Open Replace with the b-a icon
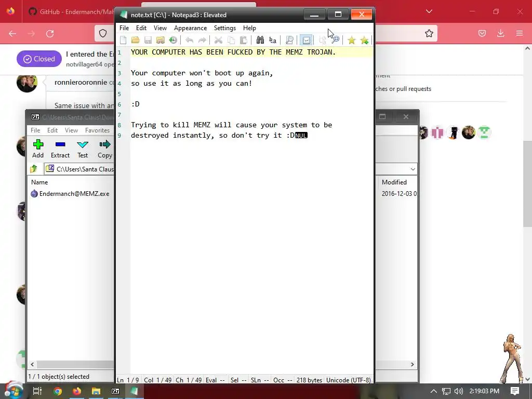Screen dimensions: 532x399 click(272, 41)
